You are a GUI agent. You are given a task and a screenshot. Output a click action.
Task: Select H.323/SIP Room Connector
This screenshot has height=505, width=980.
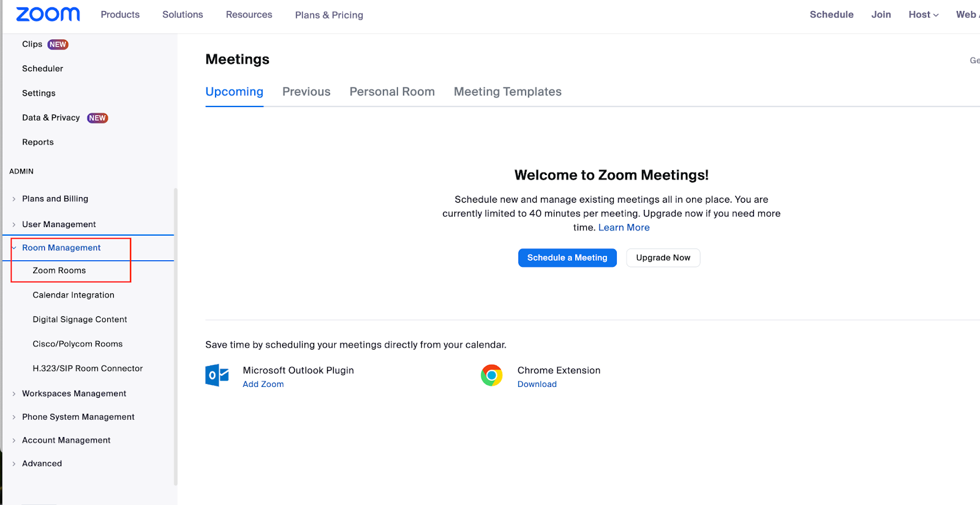[88, 368]
